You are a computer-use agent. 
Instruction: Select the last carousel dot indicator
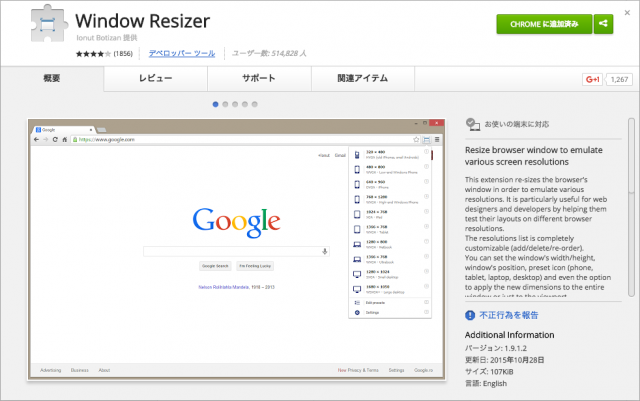(x=255, y=103)
